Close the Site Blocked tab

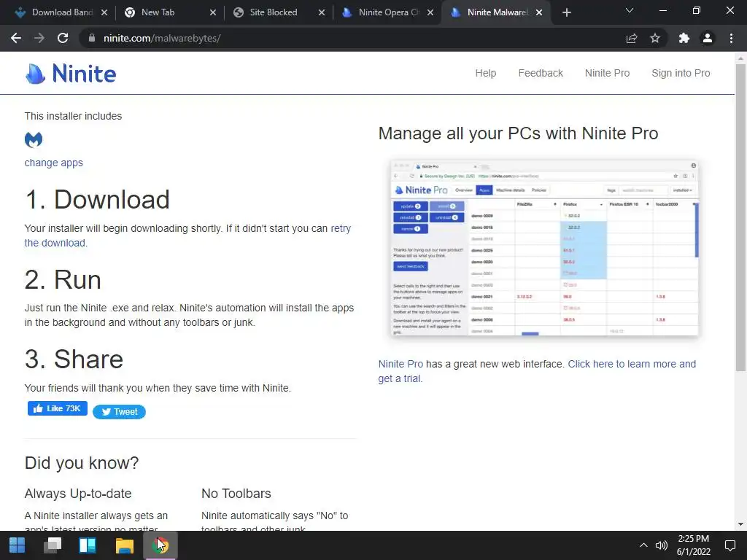pos(322,12)
